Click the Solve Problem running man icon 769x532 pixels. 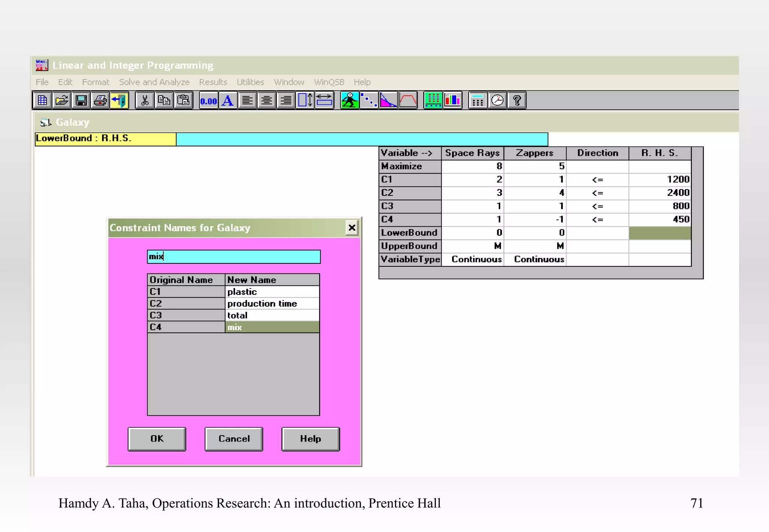tap(350, 101)
